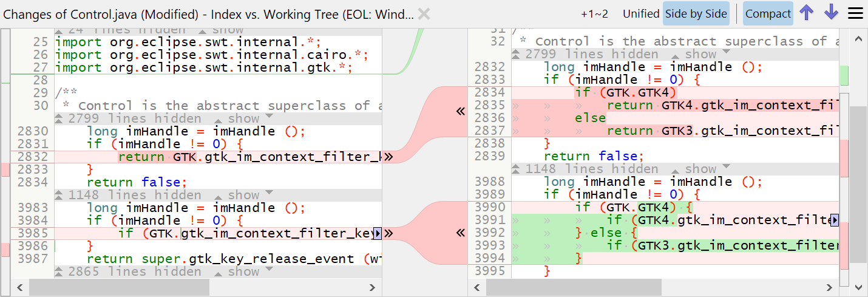Click the » arrow on left line 3985
The image size is (868, 297).
[388, 233]
